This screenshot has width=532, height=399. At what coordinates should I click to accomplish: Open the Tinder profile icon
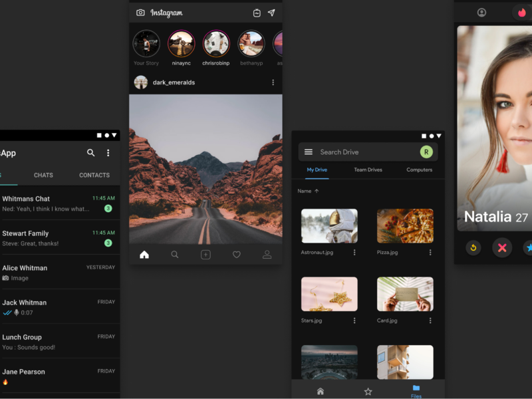pyautogui.click(x=481, y=13)
